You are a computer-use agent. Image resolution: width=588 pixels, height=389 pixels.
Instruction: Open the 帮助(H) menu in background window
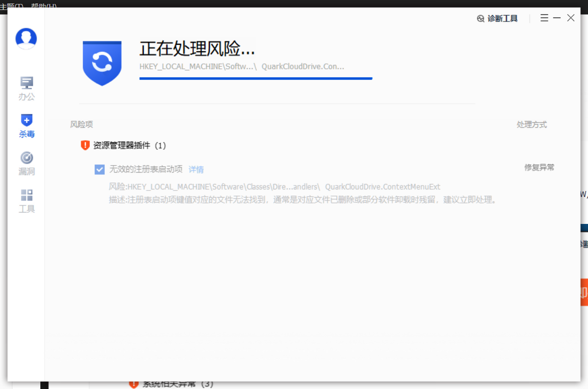[x=44, y=6]
